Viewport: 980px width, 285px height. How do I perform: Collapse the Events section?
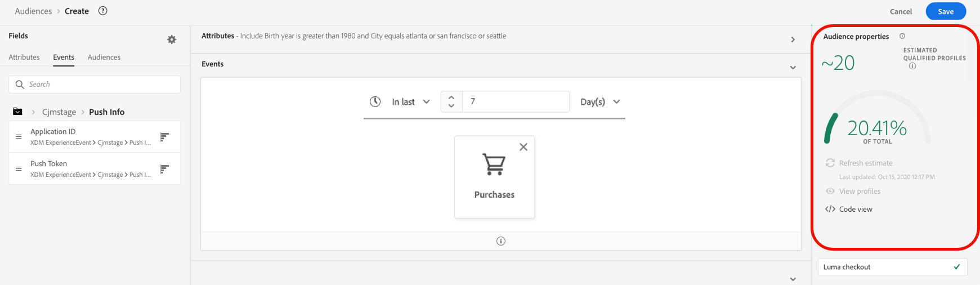tap(793, 68)
